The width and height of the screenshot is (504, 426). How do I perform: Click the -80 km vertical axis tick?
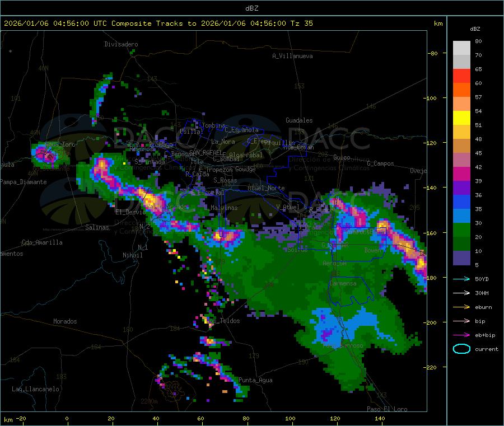coord(433,53)
